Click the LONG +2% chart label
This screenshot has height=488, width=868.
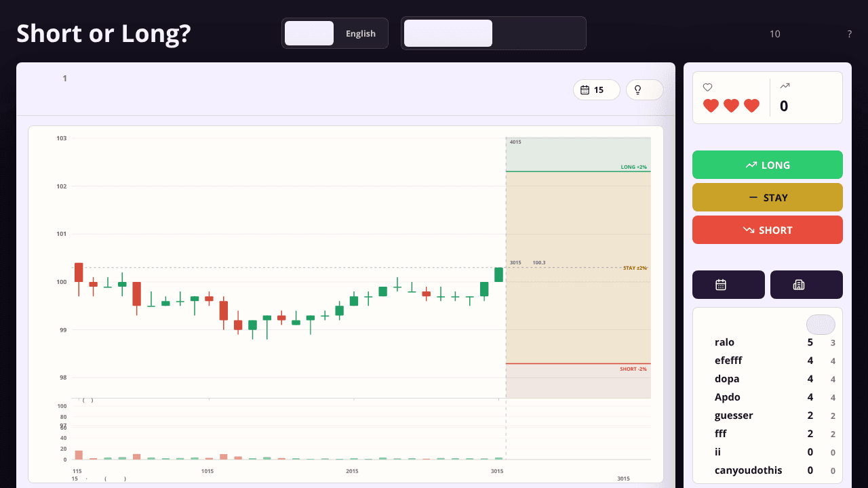(x=633, y=167)
